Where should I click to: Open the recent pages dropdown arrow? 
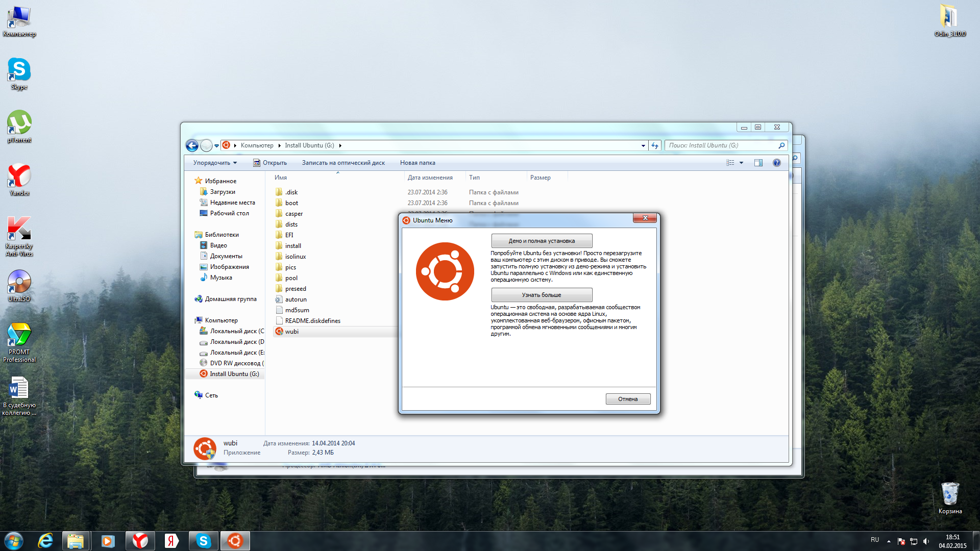pyautogui.click(x=216, y=146)
